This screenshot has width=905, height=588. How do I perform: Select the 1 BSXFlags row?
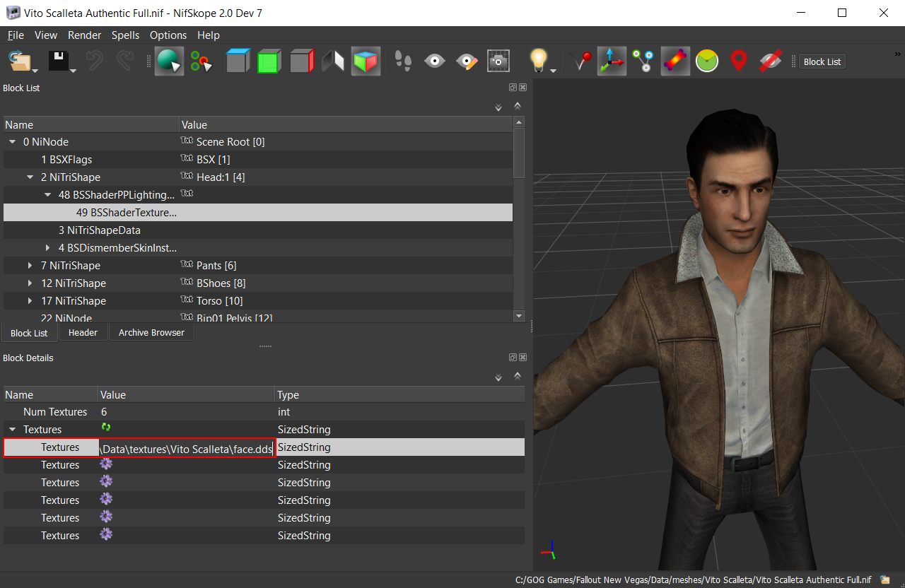click(258, 160)
